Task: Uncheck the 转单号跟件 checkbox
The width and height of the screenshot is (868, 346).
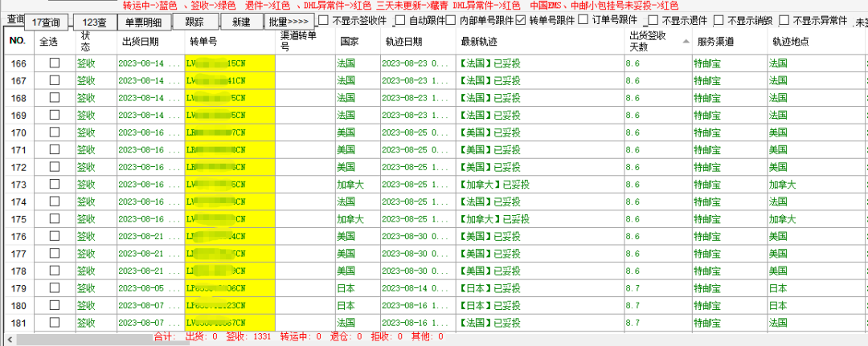Action: coord(520,20)
